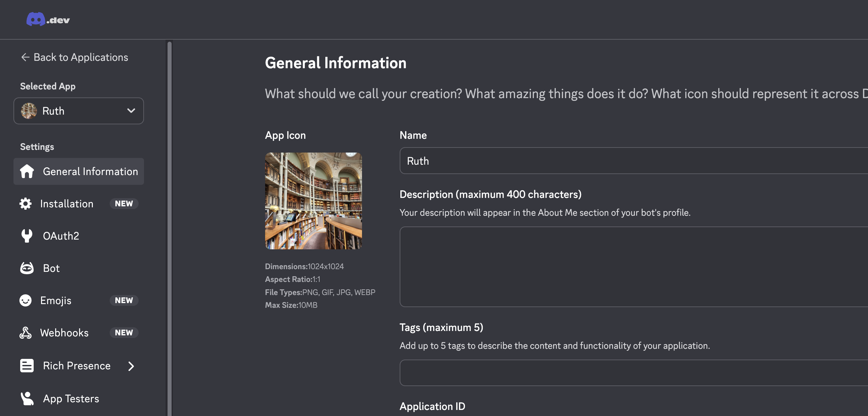Click the Rich Presence list icon
Viewport: 868px width, 416px height.
(27, 366)
